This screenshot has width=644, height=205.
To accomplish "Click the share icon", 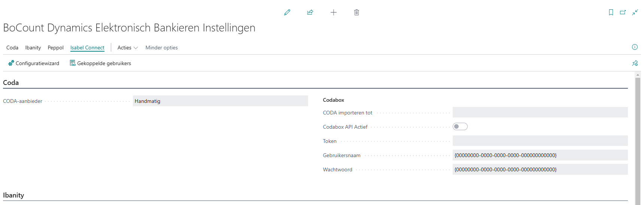I will pyautogui.click(x=310, y=12).
